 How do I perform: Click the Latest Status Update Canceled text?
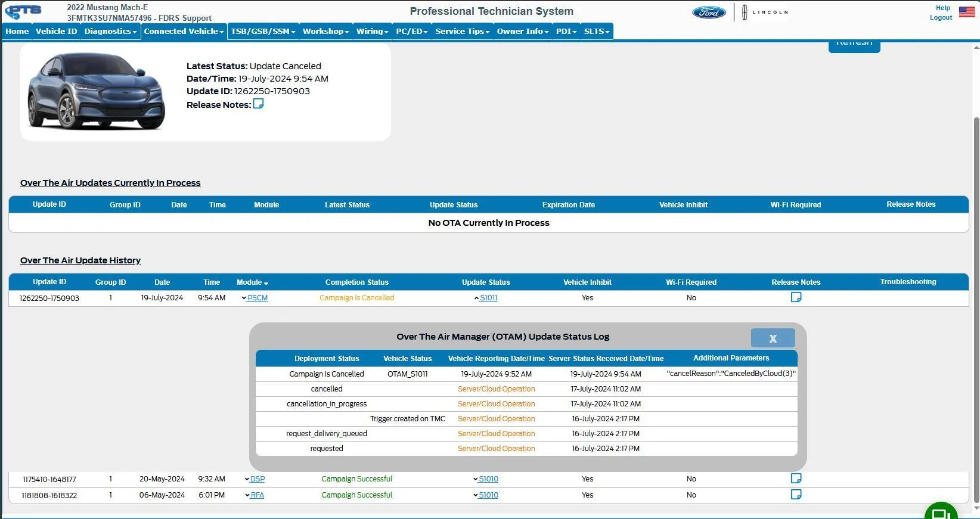254,66
